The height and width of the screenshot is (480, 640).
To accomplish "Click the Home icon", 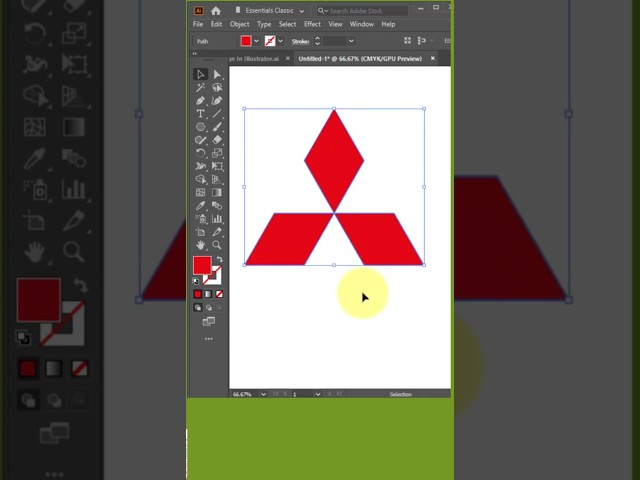I will (x=216, y=11).
